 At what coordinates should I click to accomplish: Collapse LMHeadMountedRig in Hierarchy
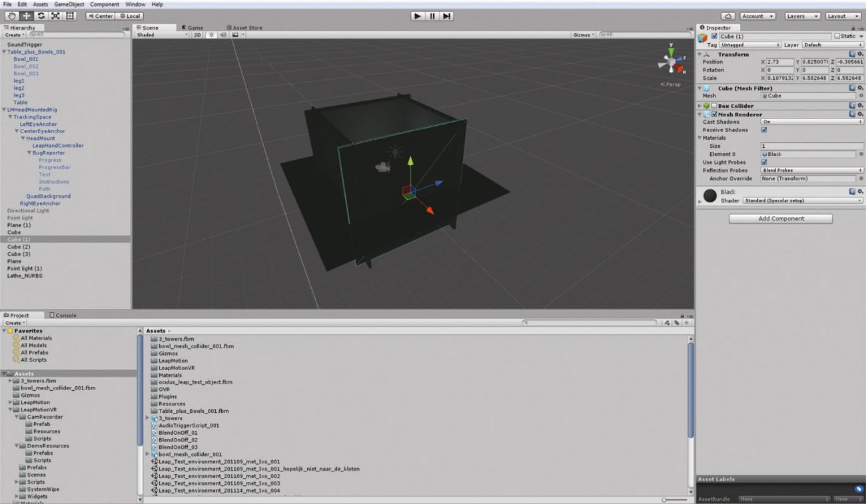tap(4, 109)
